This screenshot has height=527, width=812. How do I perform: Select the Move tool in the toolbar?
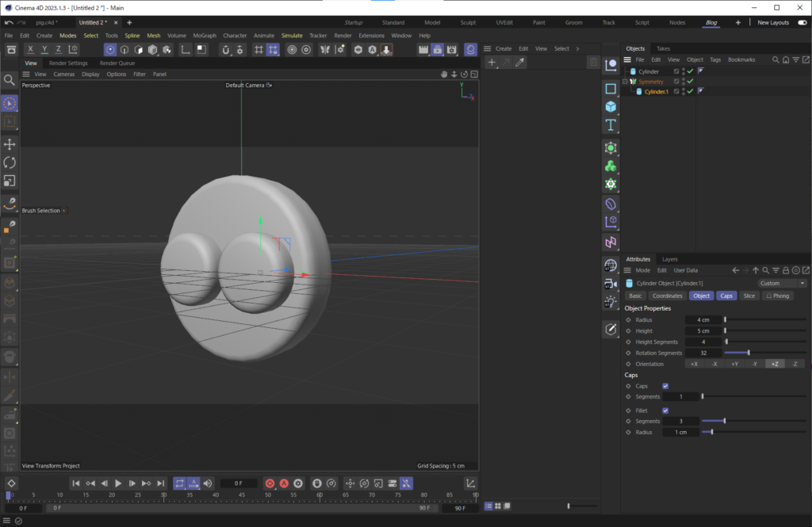[x=10, y=144]
